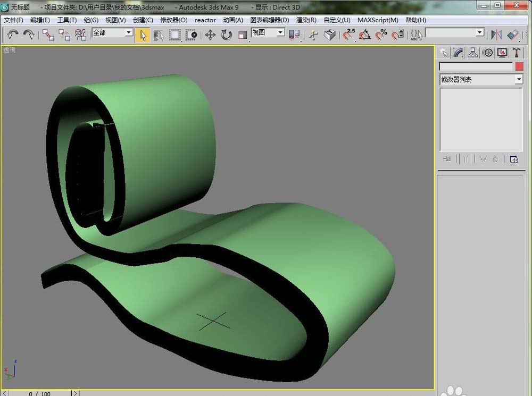Screen dimensions: 532x396
Task: Switch to the Utilities hammer tab
Action: pos(516,52)
